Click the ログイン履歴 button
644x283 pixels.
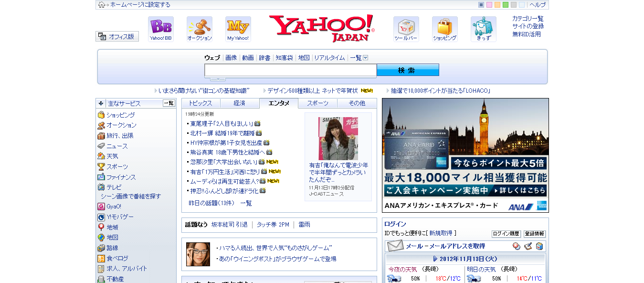tap(506, 234)
